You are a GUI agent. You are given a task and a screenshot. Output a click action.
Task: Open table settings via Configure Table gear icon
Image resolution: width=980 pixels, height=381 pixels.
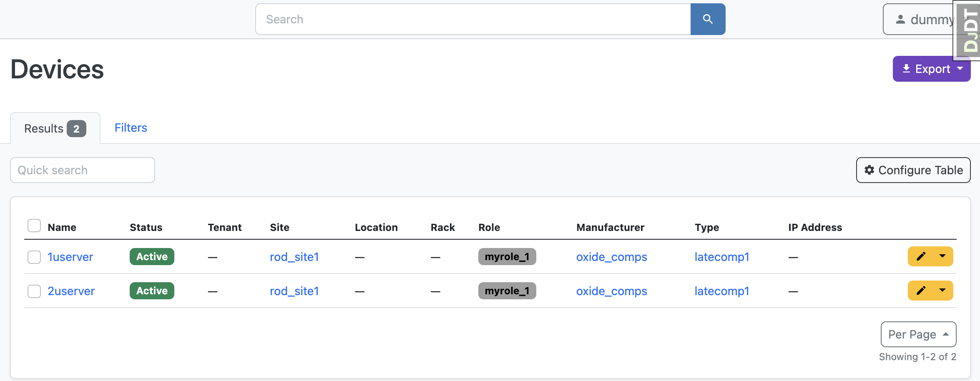pos(869,170)
